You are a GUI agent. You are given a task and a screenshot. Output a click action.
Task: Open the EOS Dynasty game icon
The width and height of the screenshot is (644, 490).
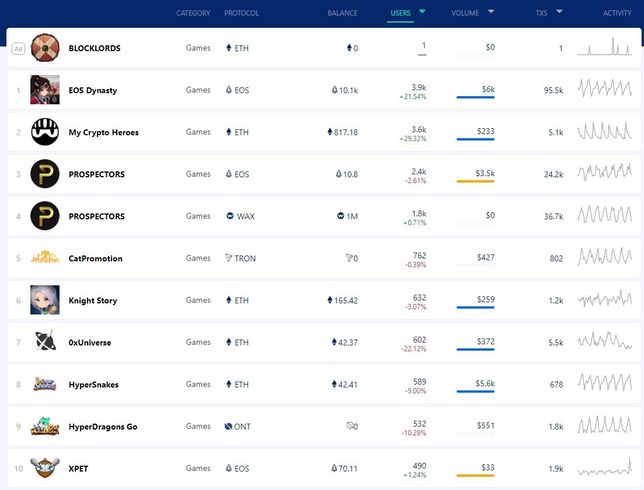[x=45, y=90]
